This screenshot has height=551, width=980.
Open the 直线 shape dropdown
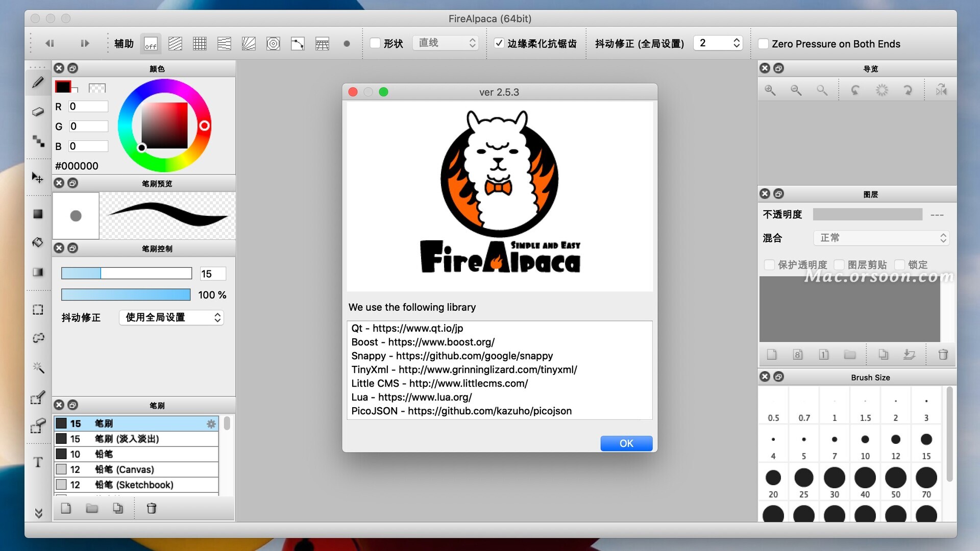[x=446, y=43]
